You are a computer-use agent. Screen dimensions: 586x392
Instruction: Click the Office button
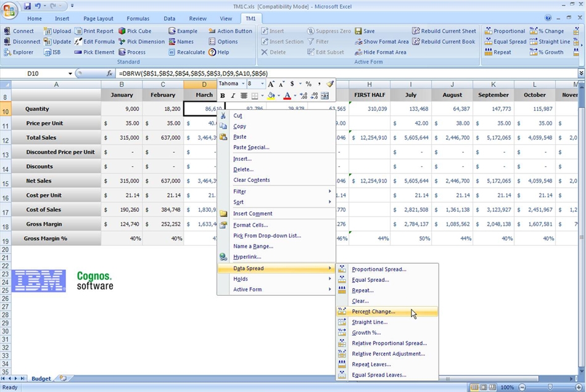[9, 10]
